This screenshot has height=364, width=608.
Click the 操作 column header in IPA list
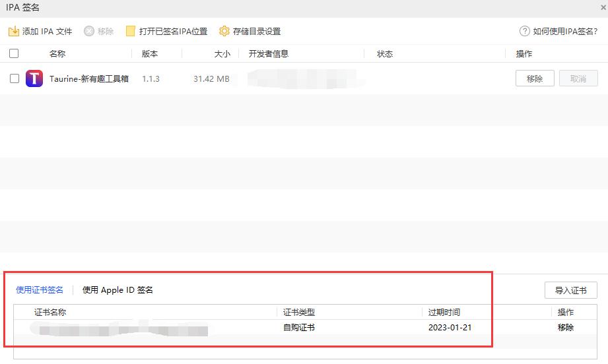(x=524, y=54)
